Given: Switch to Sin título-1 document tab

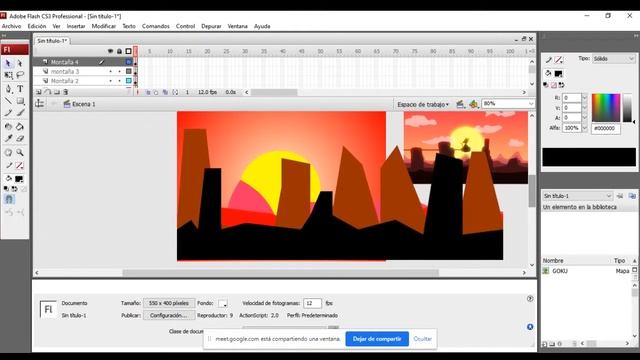Looking at the screenshot, I should (52, 41).
